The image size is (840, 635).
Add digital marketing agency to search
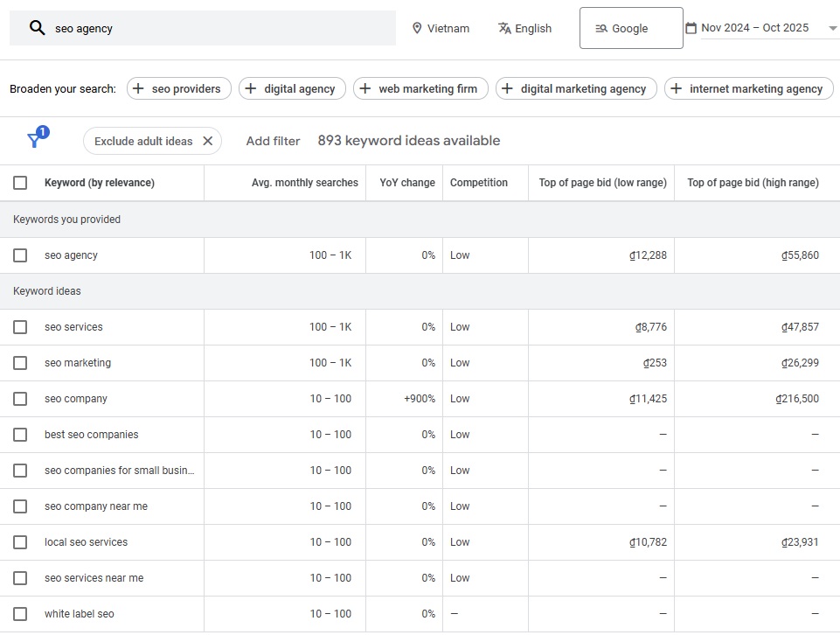(x=576, y=88)
